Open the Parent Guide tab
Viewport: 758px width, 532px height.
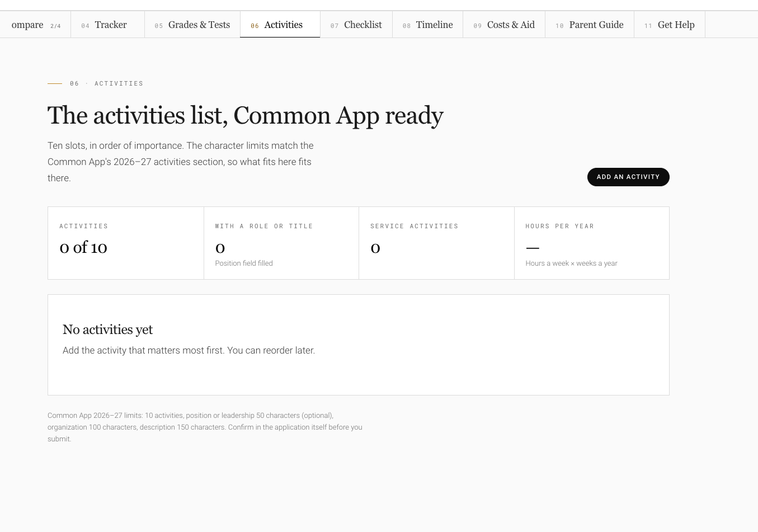point(590,25)
